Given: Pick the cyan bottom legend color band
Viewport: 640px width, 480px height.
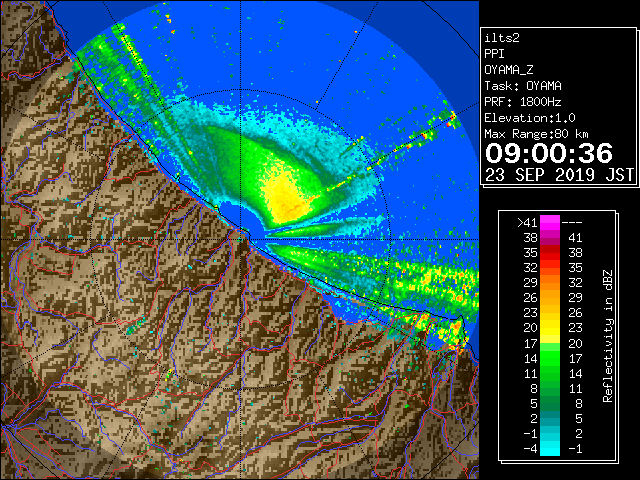Looking at the screenshot, I should coord(550,449).
